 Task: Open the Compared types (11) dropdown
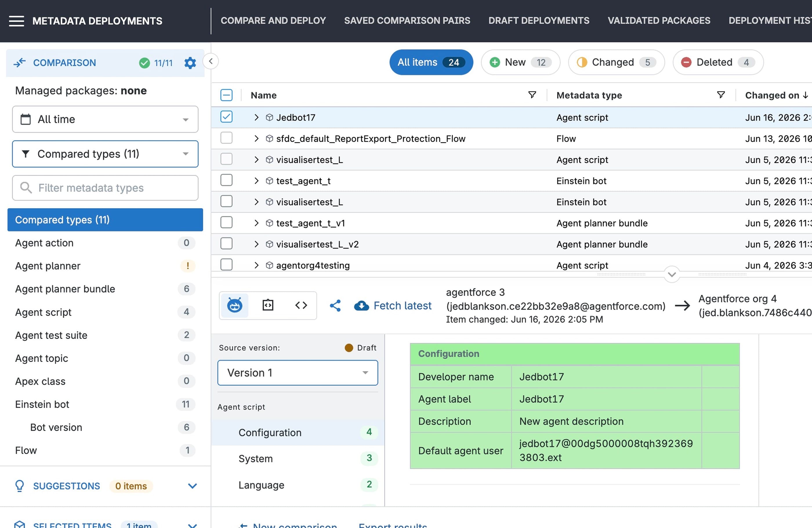(105, 154)
